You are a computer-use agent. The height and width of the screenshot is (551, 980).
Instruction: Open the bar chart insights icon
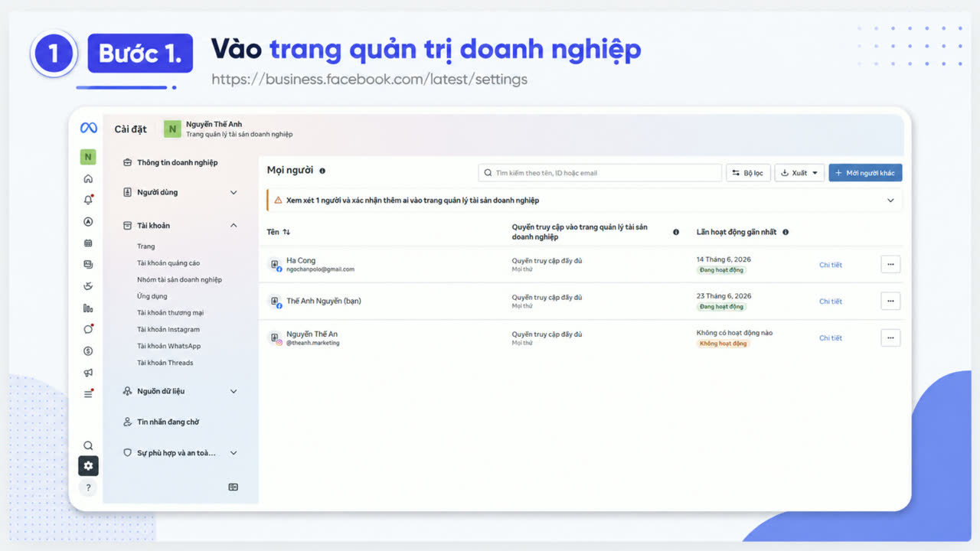(88, 308)
